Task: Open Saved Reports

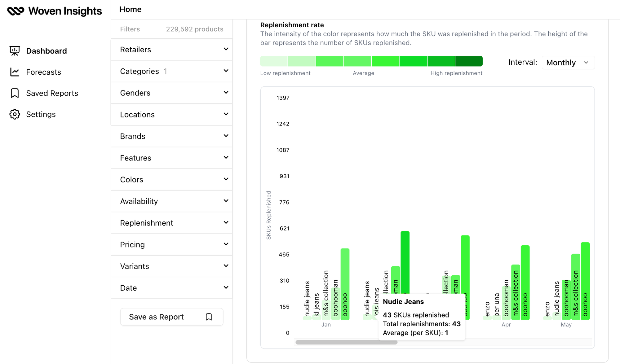Action: pyautogui.click(x=52, y=93)
